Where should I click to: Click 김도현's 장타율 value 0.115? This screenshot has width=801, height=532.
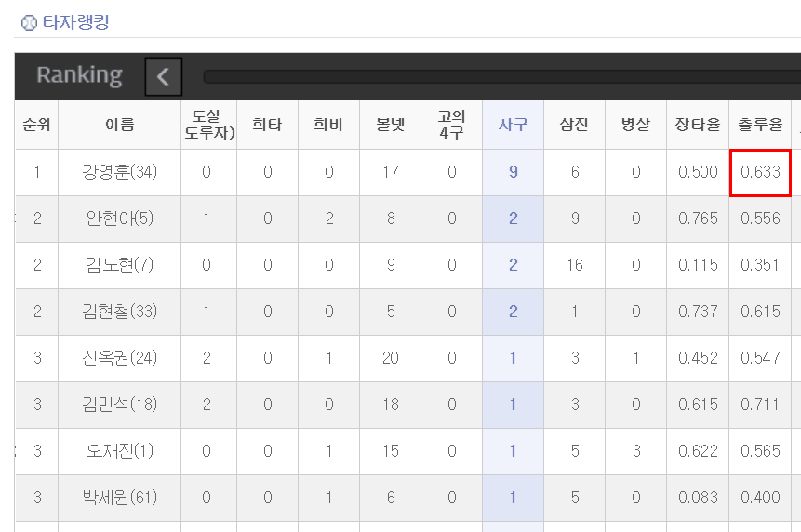698,265
